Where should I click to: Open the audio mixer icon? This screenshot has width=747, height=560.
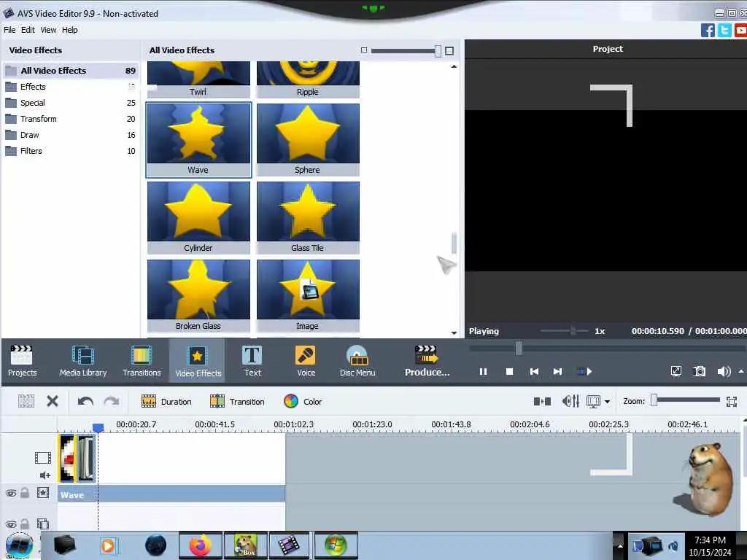(x=570, y=402)
